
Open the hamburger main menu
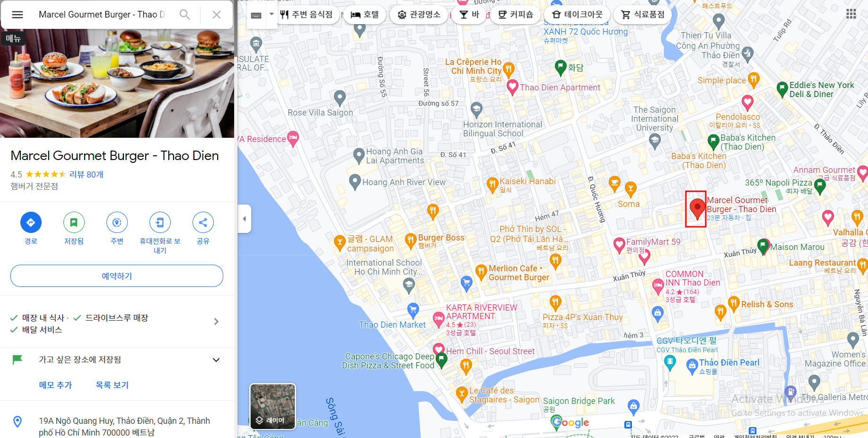point(18,15)
